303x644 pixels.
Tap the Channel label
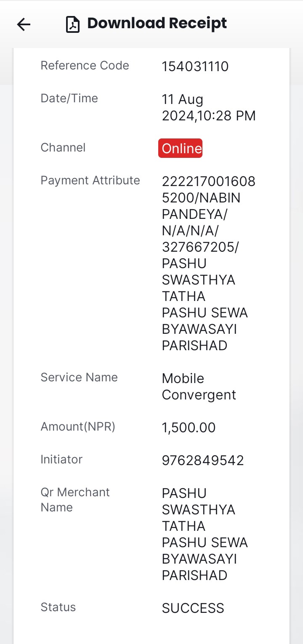pos(63,148)
